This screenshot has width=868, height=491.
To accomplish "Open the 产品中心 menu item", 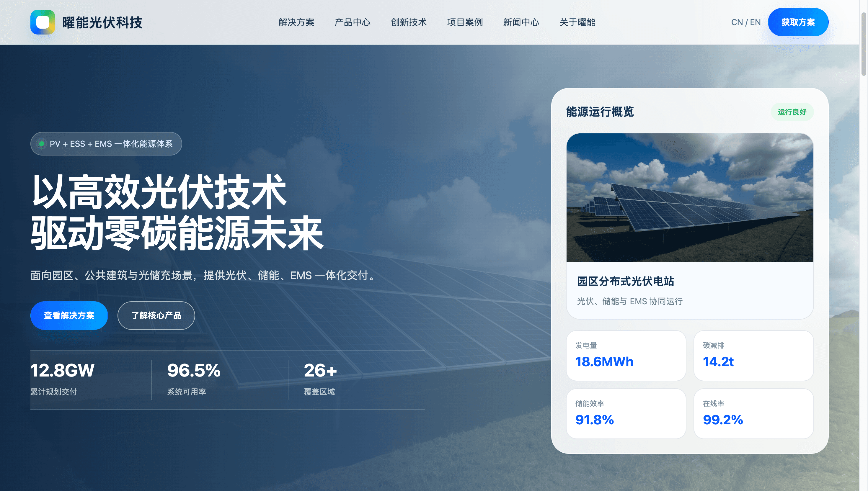I will coord(353,22).
